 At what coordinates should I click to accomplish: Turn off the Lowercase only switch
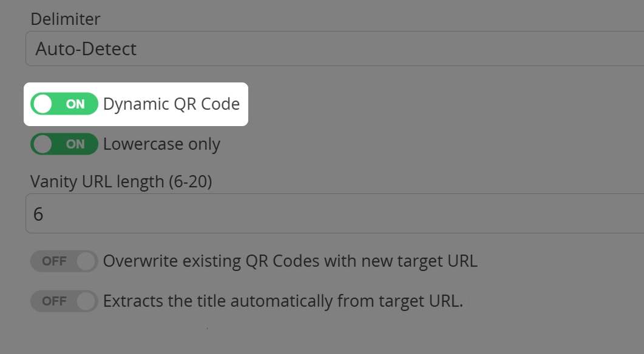[64, 144]
